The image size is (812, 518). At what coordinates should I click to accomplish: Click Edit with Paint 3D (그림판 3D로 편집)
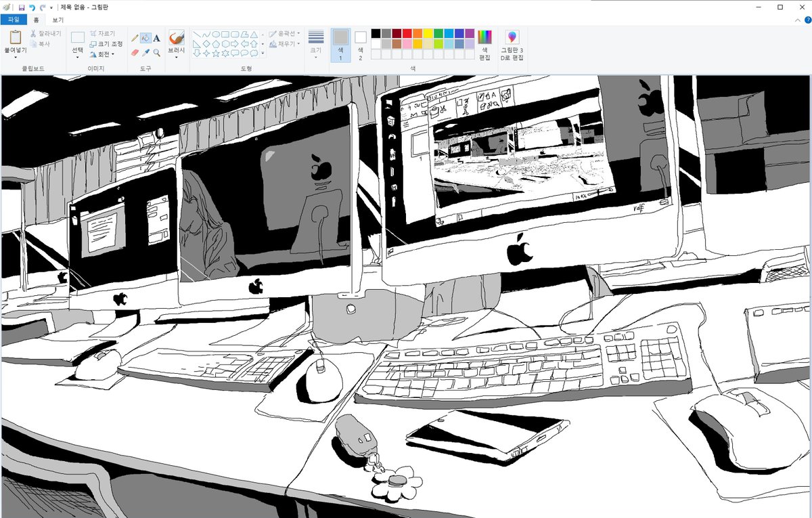pos(512,45)
